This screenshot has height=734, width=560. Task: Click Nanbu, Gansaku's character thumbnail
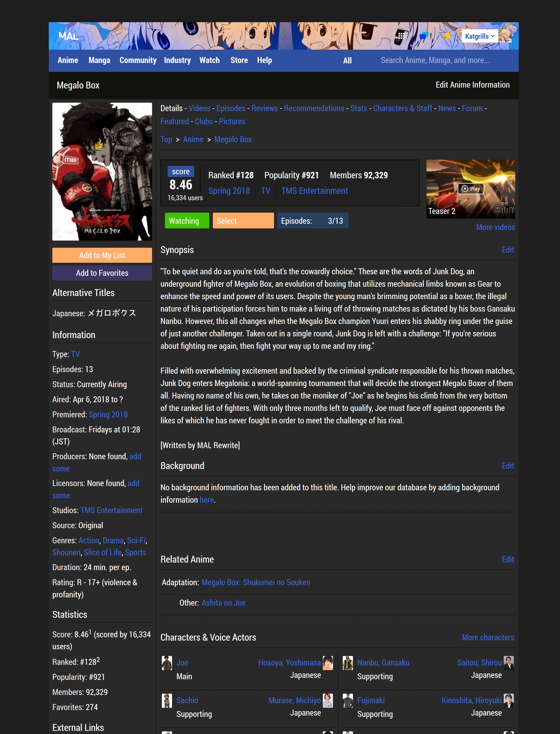(x=348, y=663)
